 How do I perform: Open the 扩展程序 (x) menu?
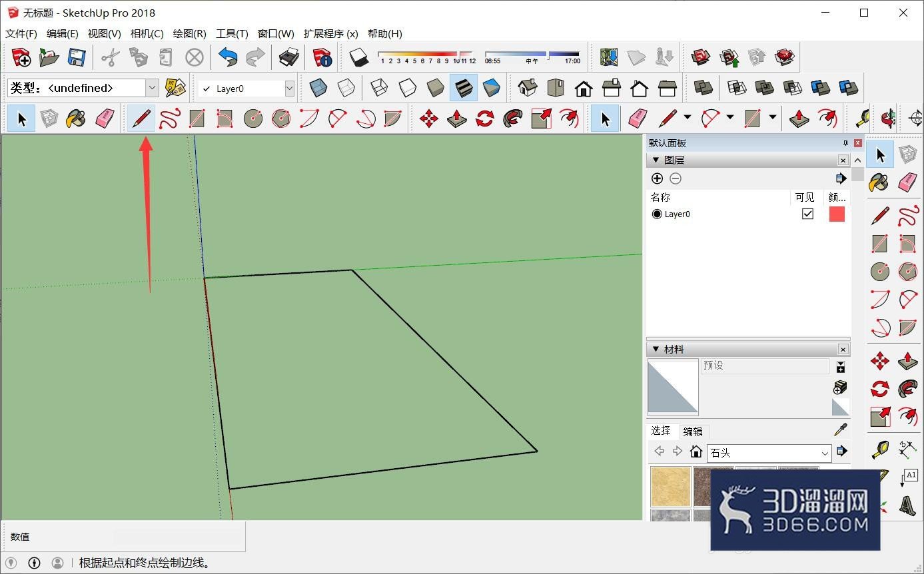click(x=330, y=33)
